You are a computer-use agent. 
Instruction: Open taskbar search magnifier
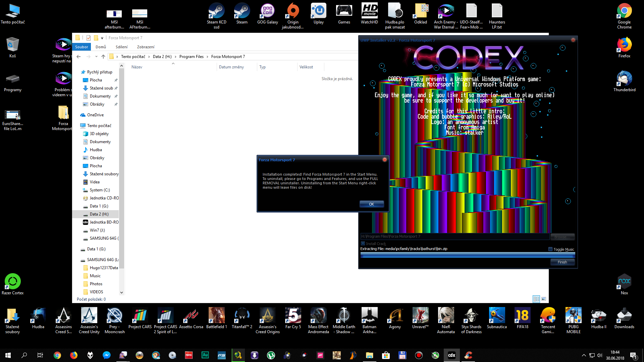[x=24, y=355]
